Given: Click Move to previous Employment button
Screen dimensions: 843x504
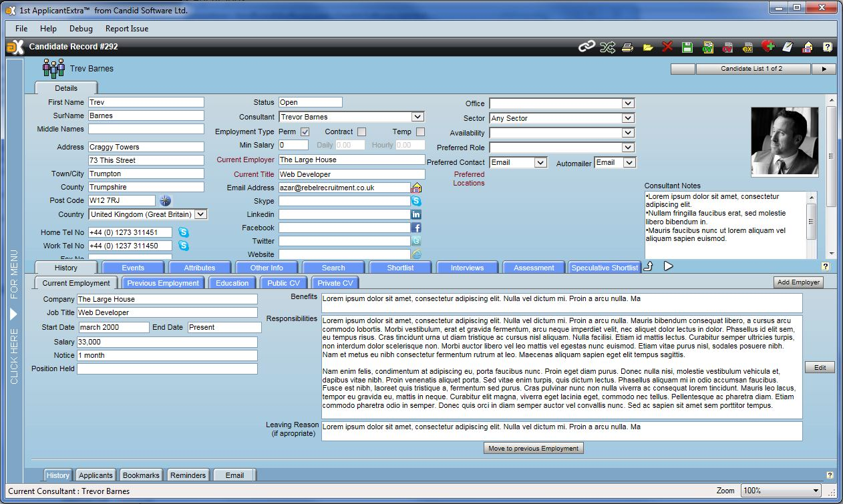Looking at the screenshot, I should tap(533, 448).
